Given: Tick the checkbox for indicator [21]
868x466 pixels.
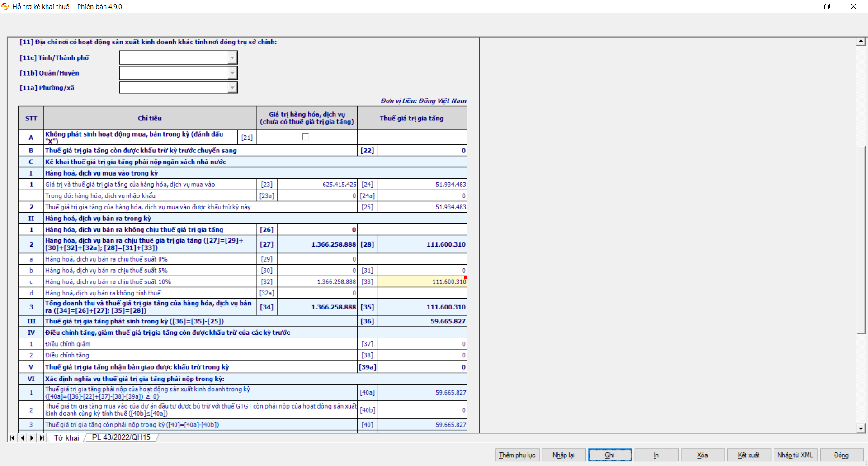Looking at the screenshot, I should [306, 137].
